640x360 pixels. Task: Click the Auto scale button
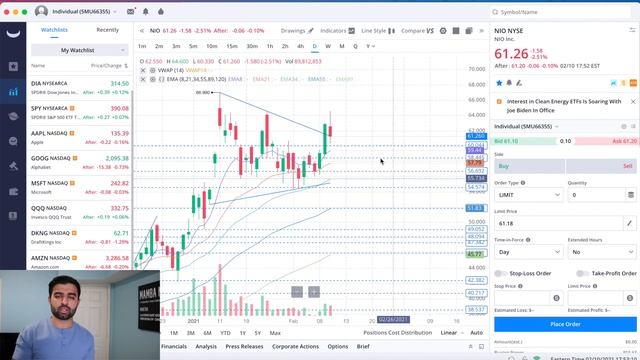(476, 333)
